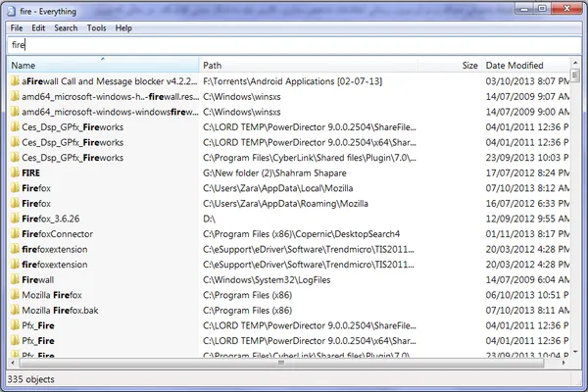Click date '12/09/2012 9:55 AM'
The image size is (588, 392).
click(x=527, y=219)
